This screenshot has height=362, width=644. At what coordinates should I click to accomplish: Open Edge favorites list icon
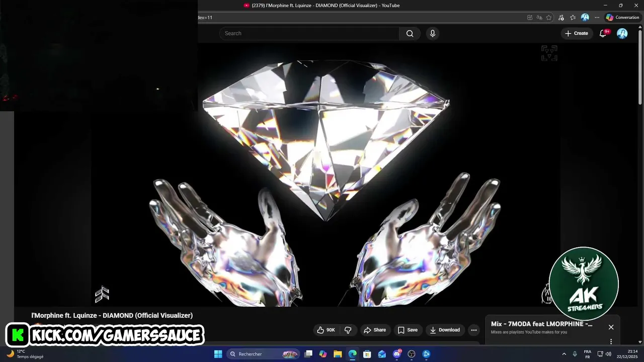573,18
